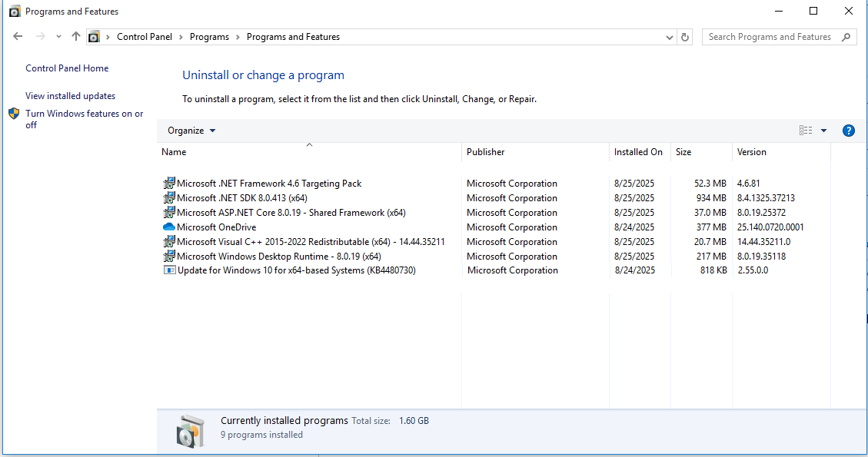The image size is (868, 457).
Task: Change view with the view icon
Action: [x=806, y=131]
